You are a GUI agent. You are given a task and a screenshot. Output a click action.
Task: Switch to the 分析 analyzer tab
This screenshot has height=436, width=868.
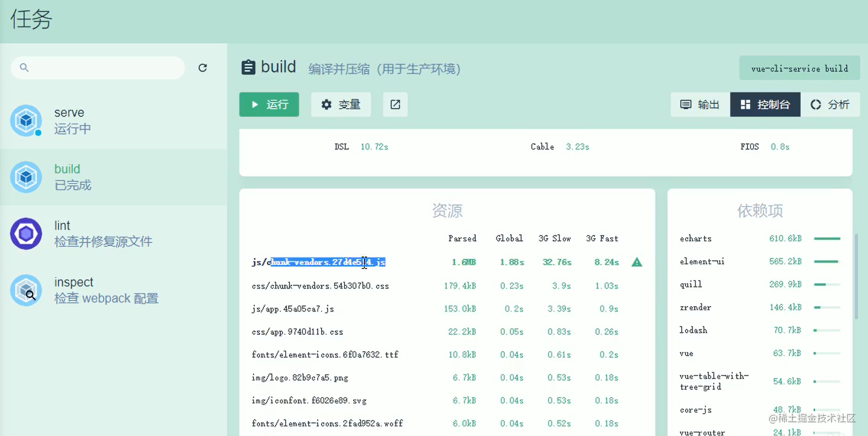pos(830,104)
